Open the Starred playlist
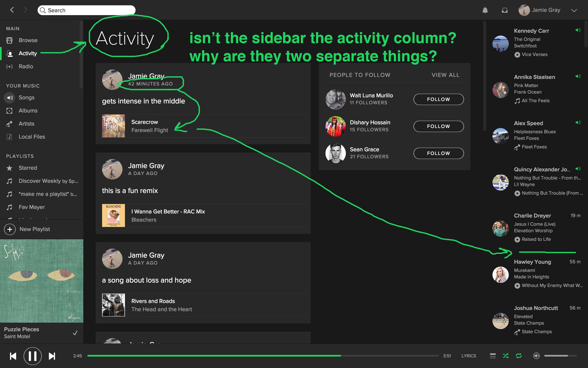The height and width of the screenshot is (368, 588). [x=28, y=168]
